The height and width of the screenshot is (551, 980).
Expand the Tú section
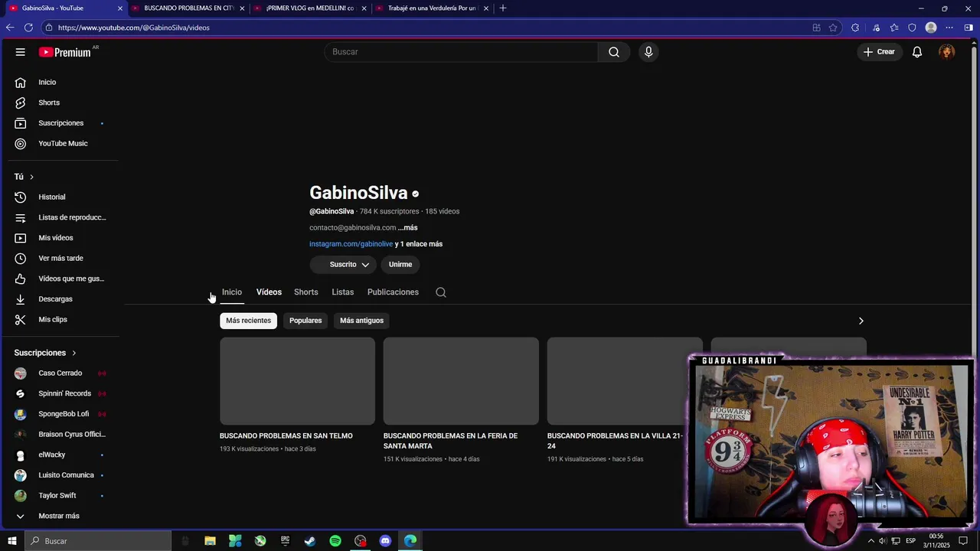[x=24, y=177]
